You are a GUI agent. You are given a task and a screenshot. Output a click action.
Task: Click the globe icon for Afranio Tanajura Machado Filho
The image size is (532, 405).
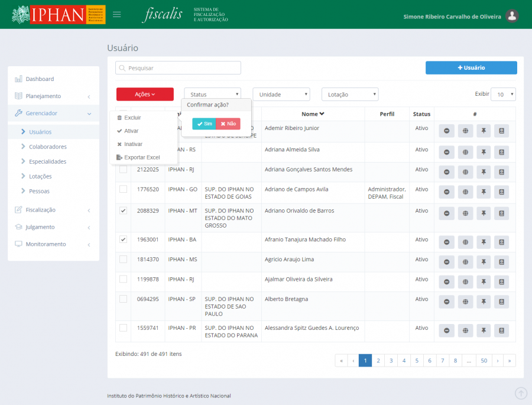465,242
